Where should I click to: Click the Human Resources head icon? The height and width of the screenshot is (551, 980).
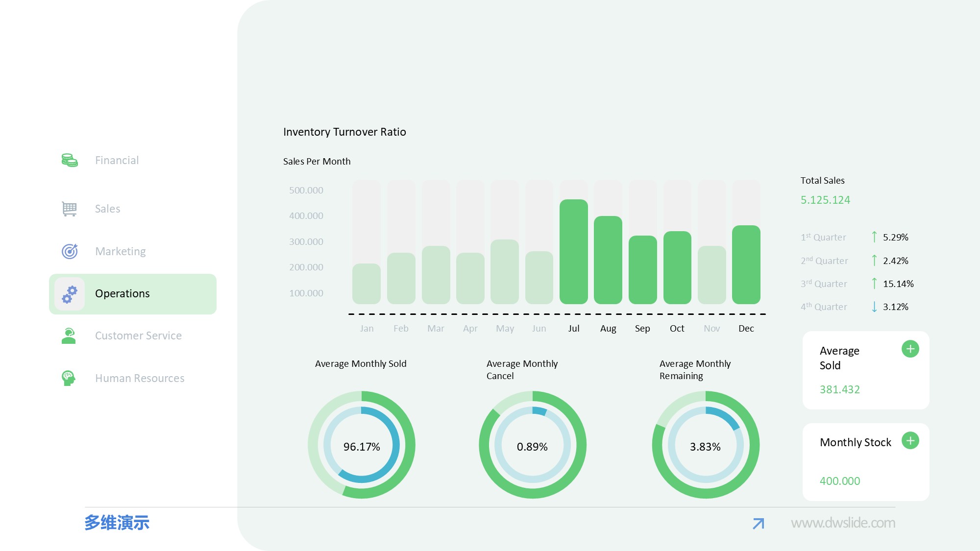tap(69, 378)
